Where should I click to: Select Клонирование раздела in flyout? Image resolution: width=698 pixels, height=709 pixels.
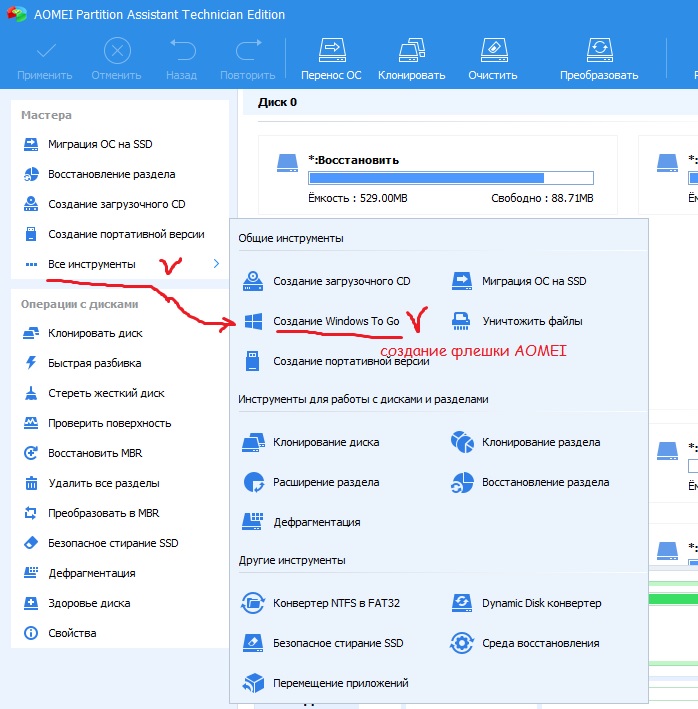coord(541,442)
